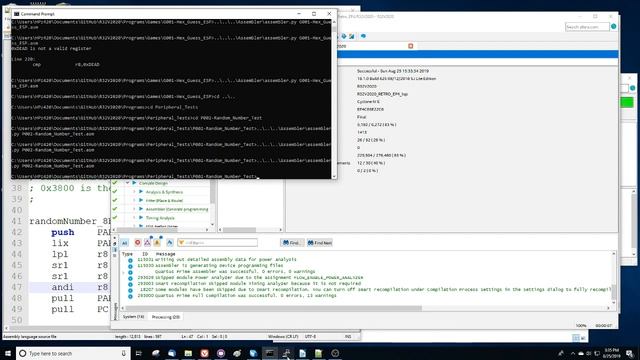Expand the Timing Analysis node
Screen dimensions: 640x360
[x=134, y=218]
